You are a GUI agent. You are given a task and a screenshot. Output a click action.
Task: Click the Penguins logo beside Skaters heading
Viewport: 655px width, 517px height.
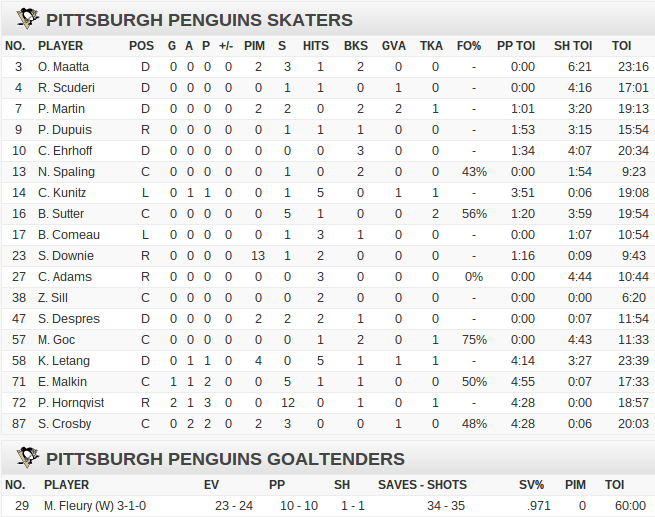pos(28,19)
